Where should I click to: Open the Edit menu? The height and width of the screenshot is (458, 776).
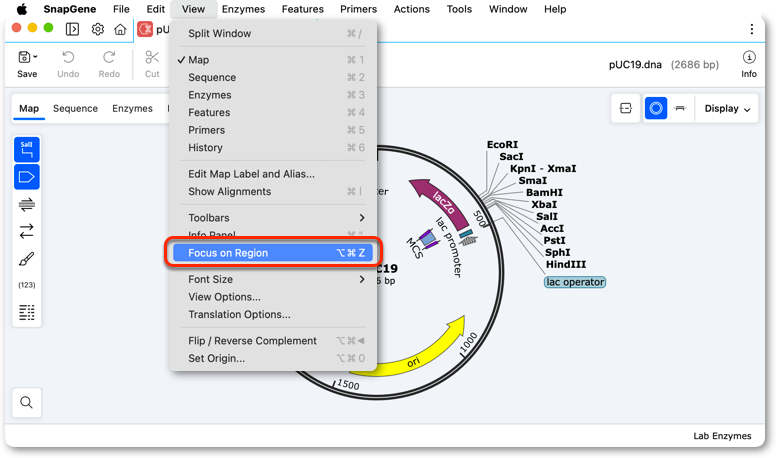coord(155,9)
